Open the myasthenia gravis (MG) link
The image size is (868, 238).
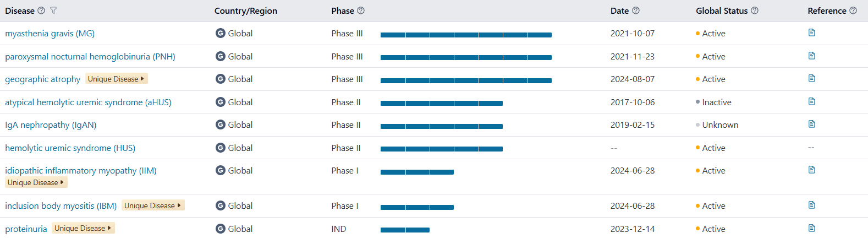(50, 34)
